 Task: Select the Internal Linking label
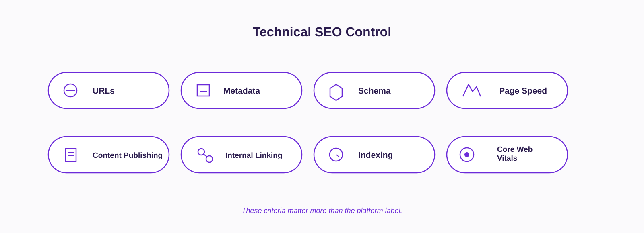(x=254, y=155)
